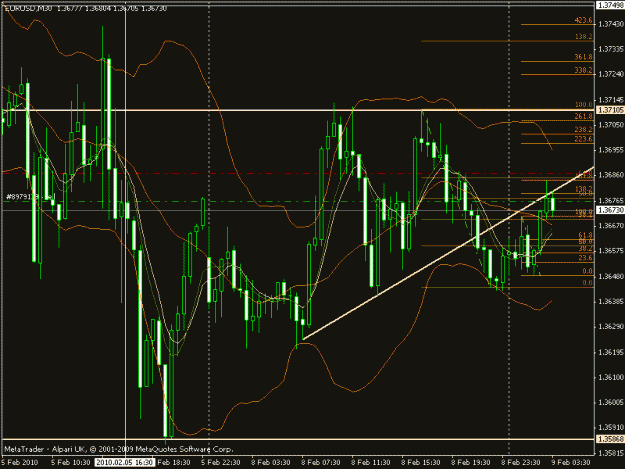Click the 5 Feb 2010 time label
The width and height of the screenshot is (625, 469).
pyautogui.click(x=20, y=463)
